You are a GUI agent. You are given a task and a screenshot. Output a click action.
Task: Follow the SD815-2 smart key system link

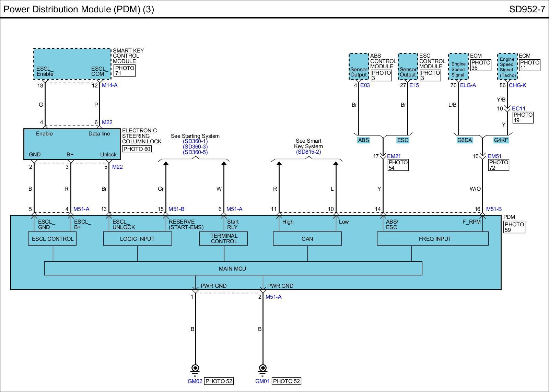tap(308, 152)
